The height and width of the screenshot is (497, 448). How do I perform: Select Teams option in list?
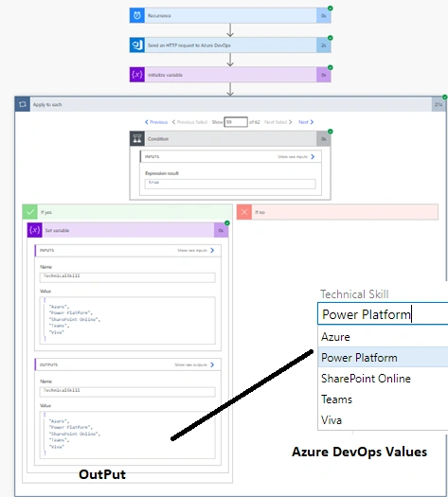coord(383,399)
